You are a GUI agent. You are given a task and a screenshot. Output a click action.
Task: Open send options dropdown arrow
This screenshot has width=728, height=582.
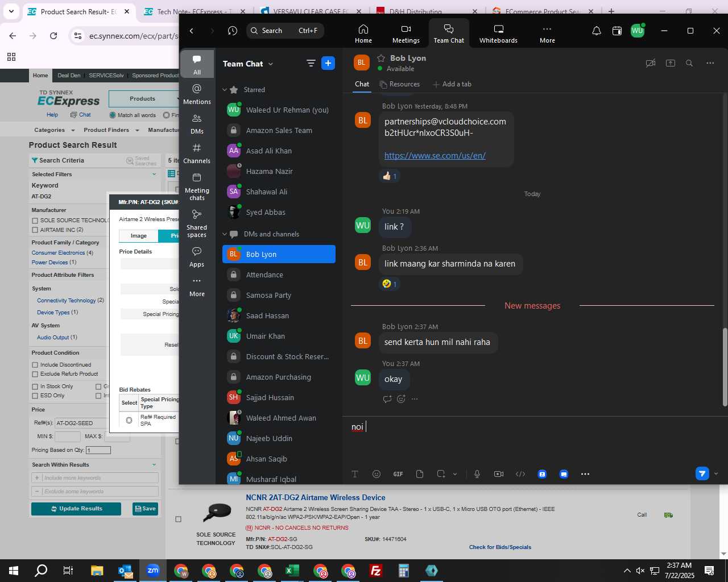click(x=716, y=473)
